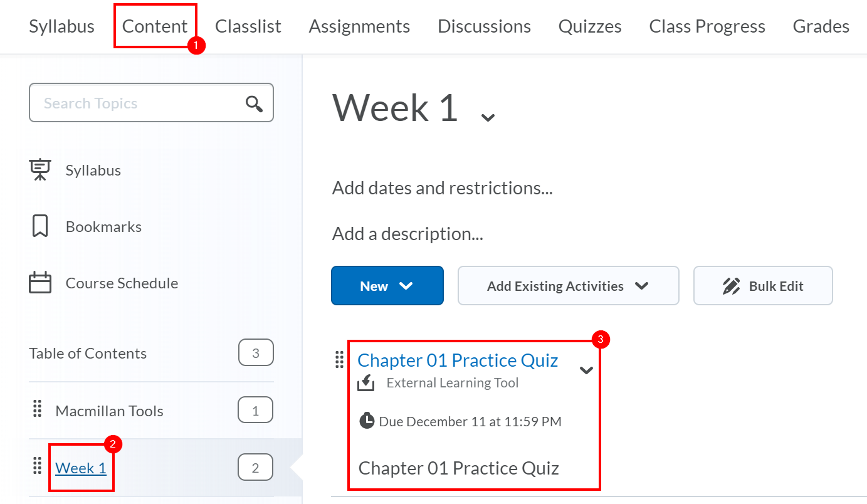
Task: Click the search magnifier icon in Search Topics
Action: 254,103
